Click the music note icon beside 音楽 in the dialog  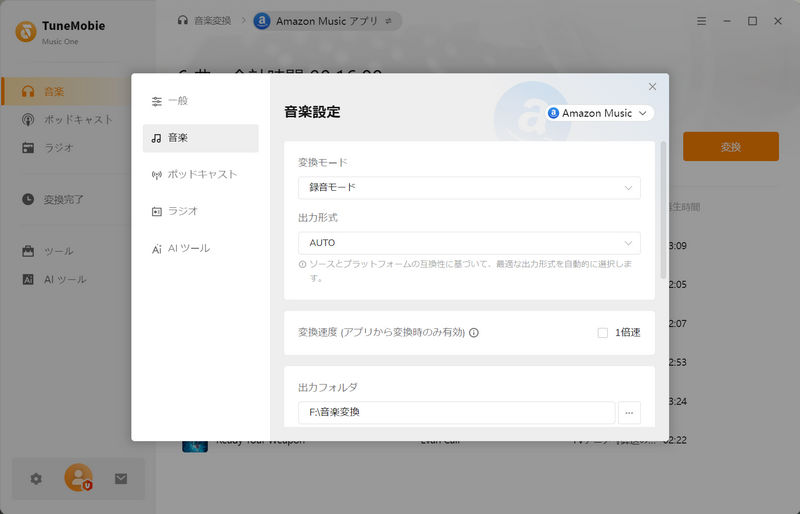157,138
